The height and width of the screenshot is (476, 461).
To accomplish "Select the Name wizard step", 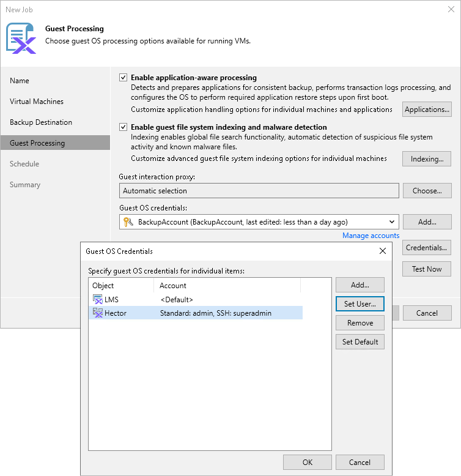I will (20, 81).
